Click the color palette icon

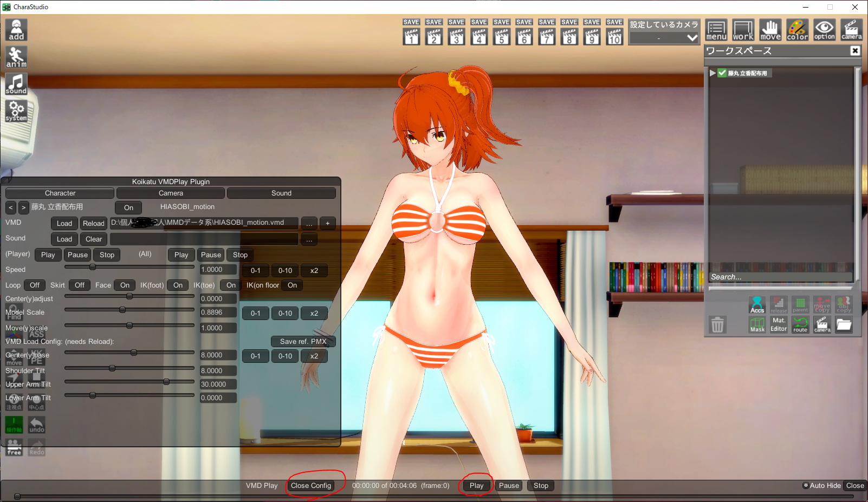coord(797,30)
